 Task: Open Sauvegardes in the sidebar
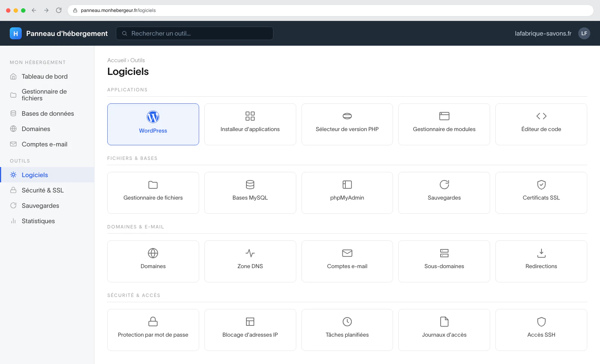coord(47,206)
